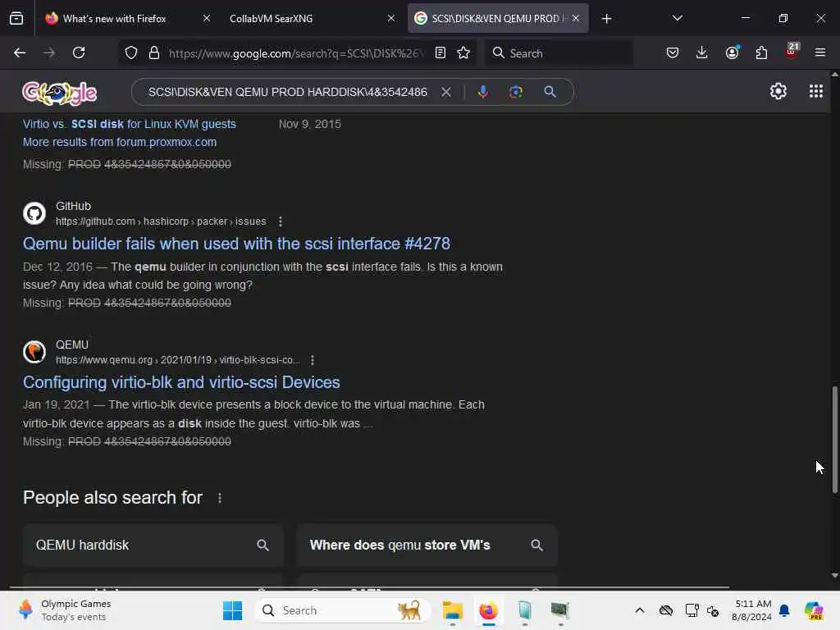This screenshot has width=840, height=630.
Task: Open QEMU result more options menu
Action: pos(313,361)
